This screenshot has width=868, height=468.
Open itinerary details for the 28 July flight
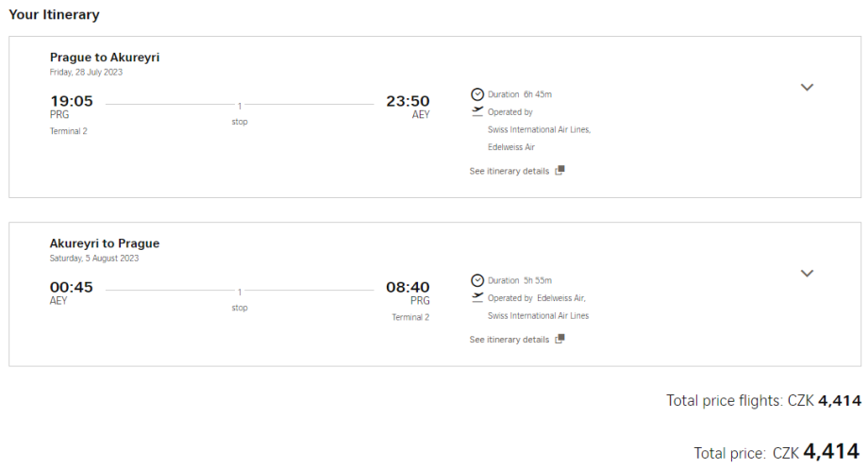[509, 171]
